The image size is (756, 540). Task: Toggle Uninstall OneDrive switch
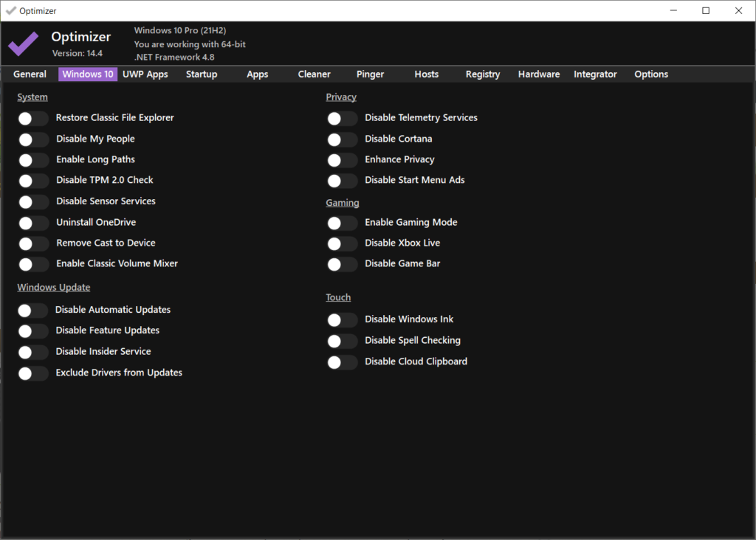33,223
